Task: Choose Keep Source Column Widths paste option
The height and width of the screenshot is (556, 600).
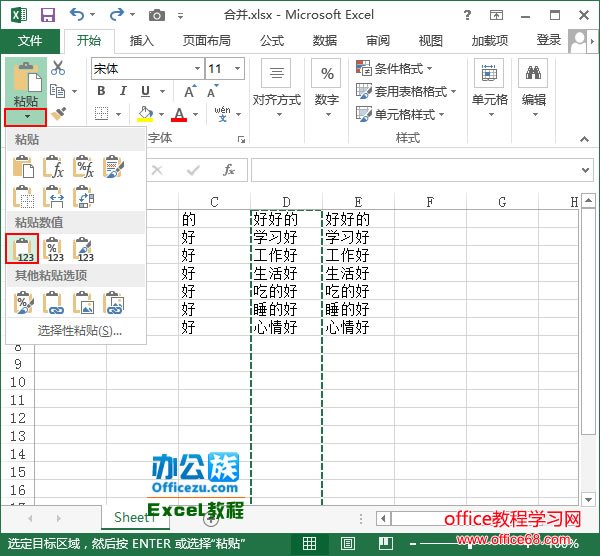Action: point(53,197)
